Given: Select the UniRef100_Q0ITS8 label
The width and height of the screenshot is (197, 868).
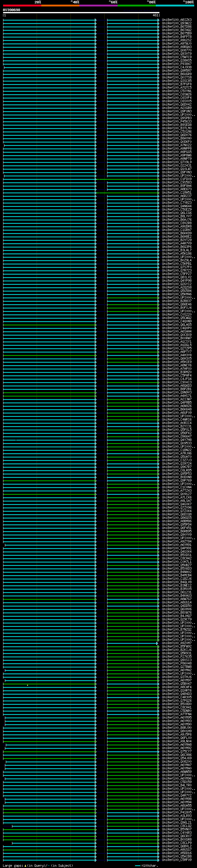Looking at the screenshot, I should click(x=177, y=78).
